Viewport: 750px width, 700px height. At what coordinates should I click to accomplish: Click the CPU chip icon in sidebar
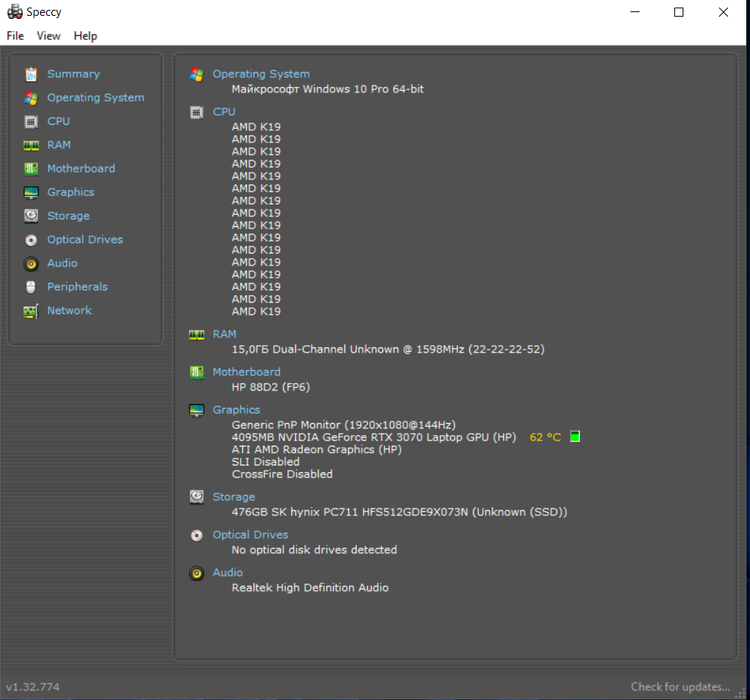31,121
